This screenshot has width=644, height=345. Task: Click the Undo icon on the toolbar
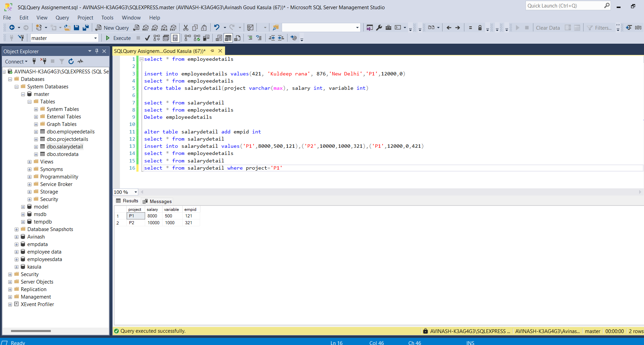pos(218,28)
